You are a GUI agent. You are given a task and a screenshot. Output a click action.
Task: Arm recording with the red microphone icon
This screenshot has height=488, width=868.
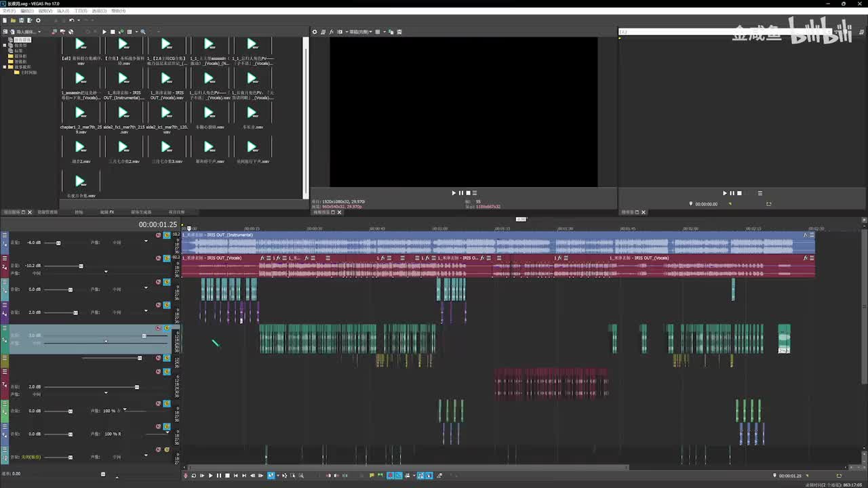click(186, 476)
